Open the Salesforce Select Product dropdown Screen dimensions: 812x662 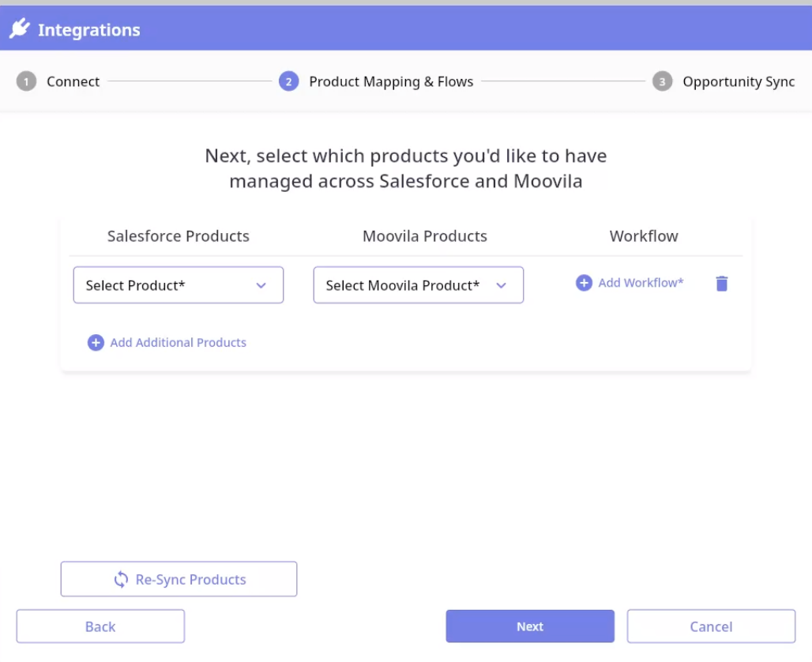click(178, 285)
